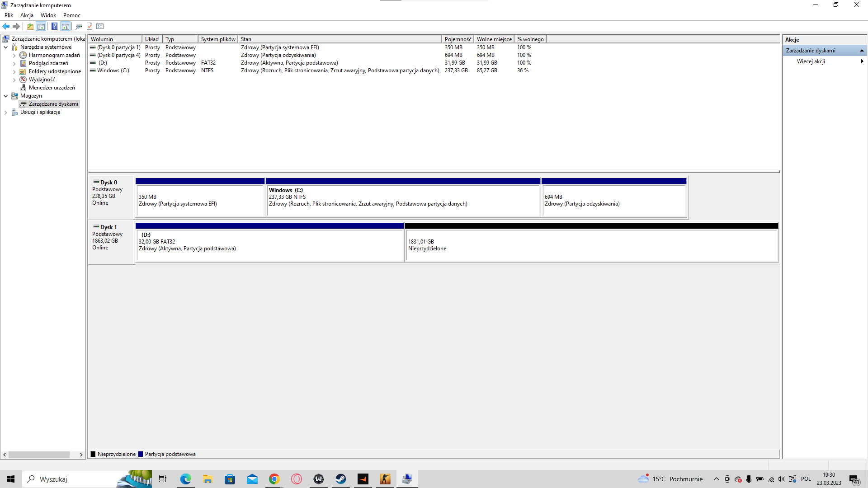Toggle Show/Hide Console Tree toolbar button
The image size is (868, 488).
coord(41,26)
